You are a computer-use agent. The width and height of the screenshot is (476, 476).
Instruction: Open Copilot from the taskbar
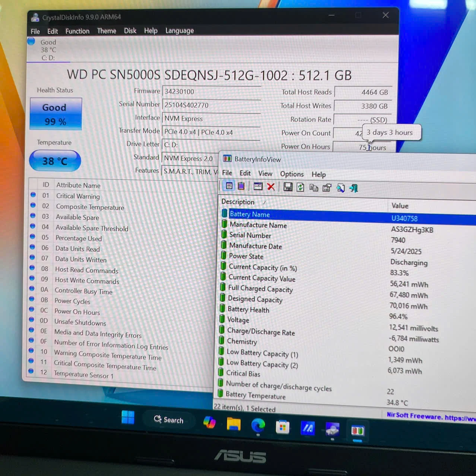[209, 422]
